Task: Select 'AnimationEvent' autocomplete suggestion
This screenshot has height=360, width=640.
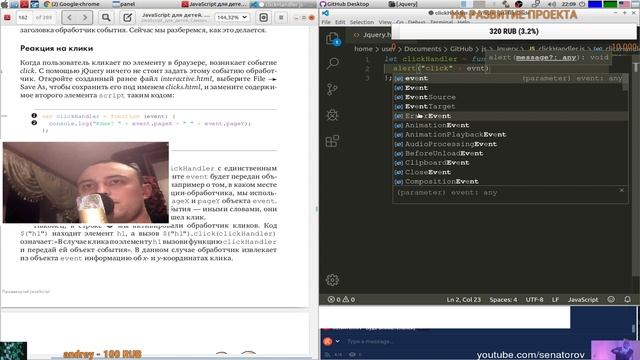Action: [510, 125]
